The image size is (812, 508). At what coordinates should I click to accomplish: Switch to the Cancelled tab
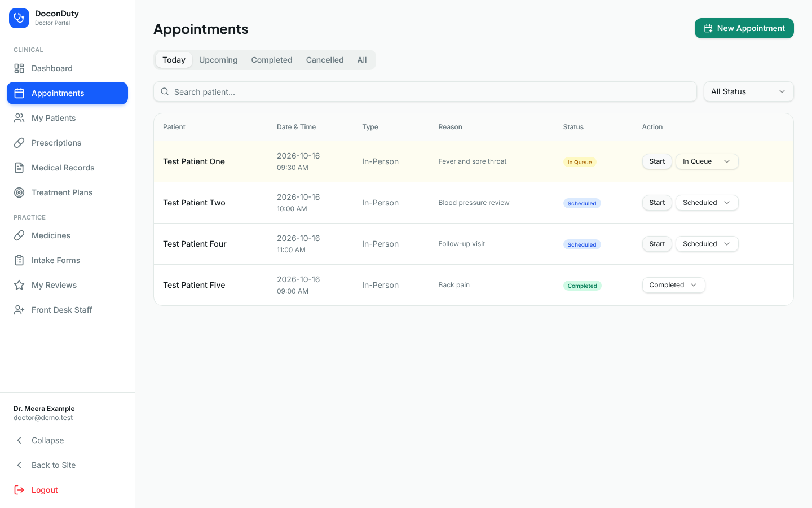[x=325, y=60]
